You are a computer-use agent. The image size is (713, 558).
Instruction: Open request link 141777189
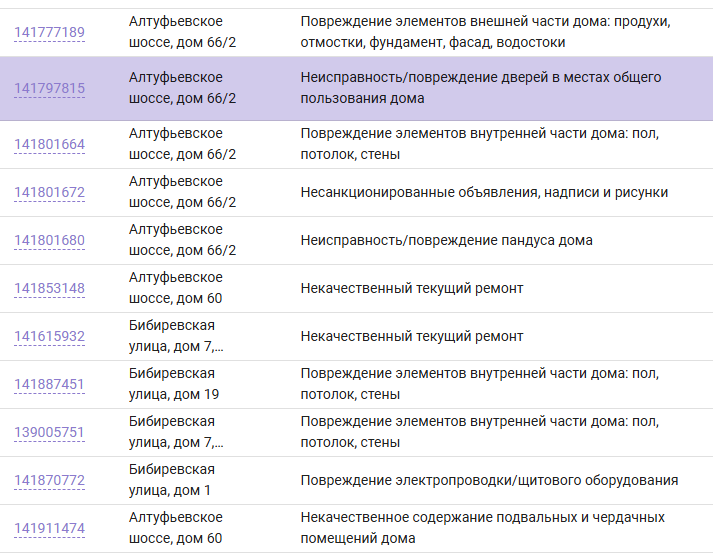pos(50,32)
